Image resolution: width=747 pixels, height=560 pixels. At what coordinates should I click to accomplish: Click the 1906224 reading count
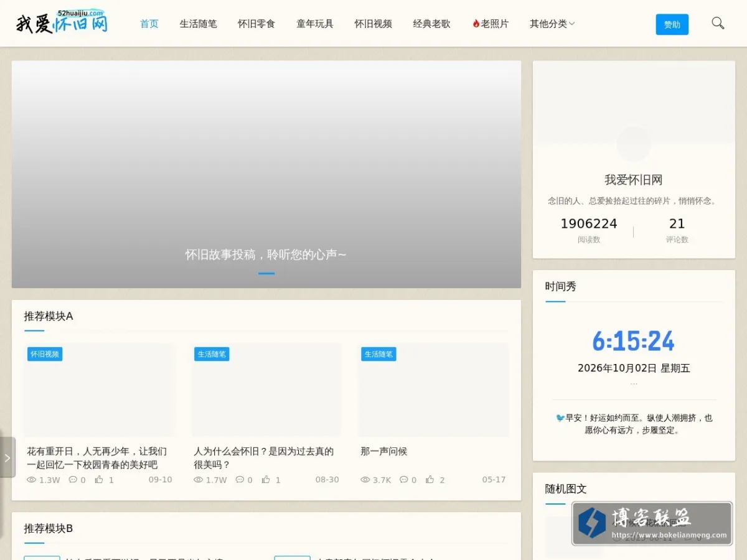(x=589, y=223)
